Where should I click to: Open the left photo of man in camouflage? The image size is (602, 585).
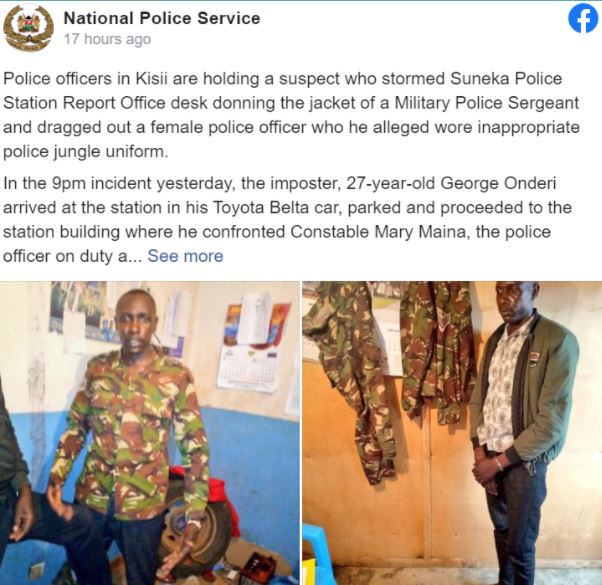(x=150, y=433)
